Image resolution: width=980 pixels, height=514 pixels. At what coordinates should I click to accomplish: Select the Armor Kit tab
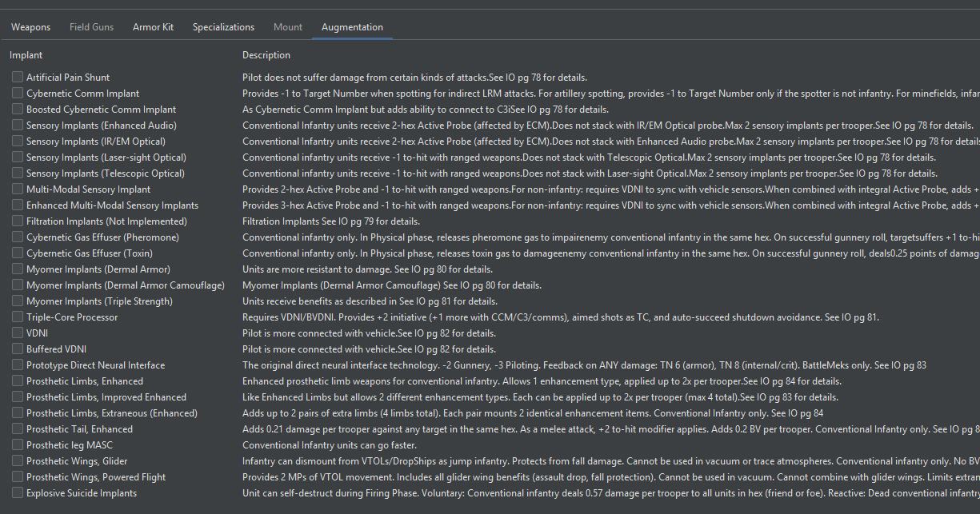tap(153, 27)
